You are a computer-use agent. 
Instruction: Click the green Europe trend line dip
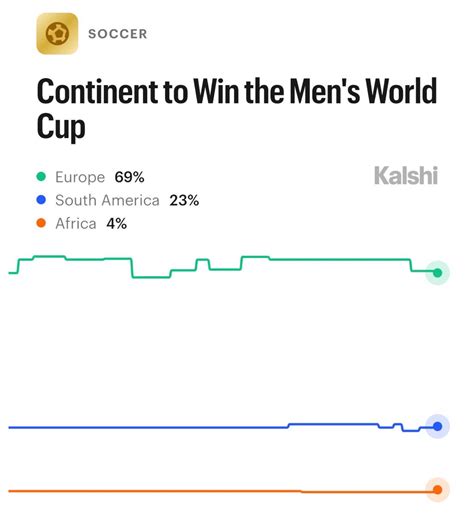tap(151, 277)
